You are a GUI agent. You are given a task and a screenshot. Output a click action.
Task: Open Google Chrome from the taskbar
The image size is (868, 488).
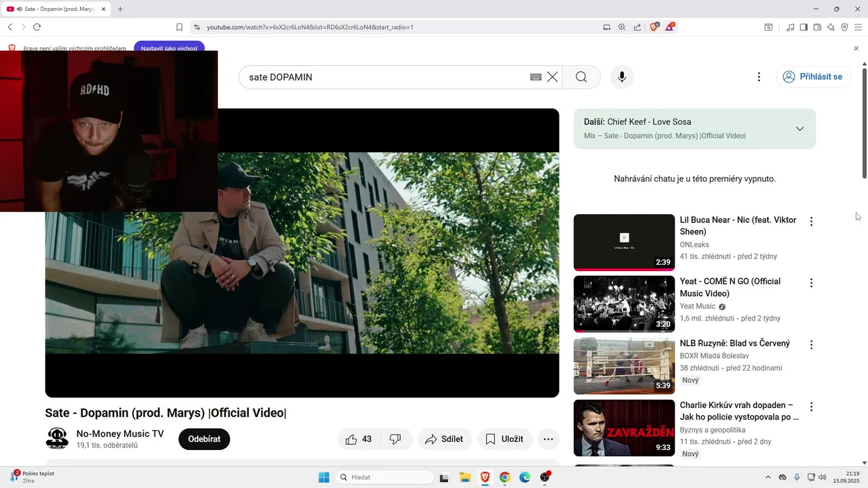[505, 477]
